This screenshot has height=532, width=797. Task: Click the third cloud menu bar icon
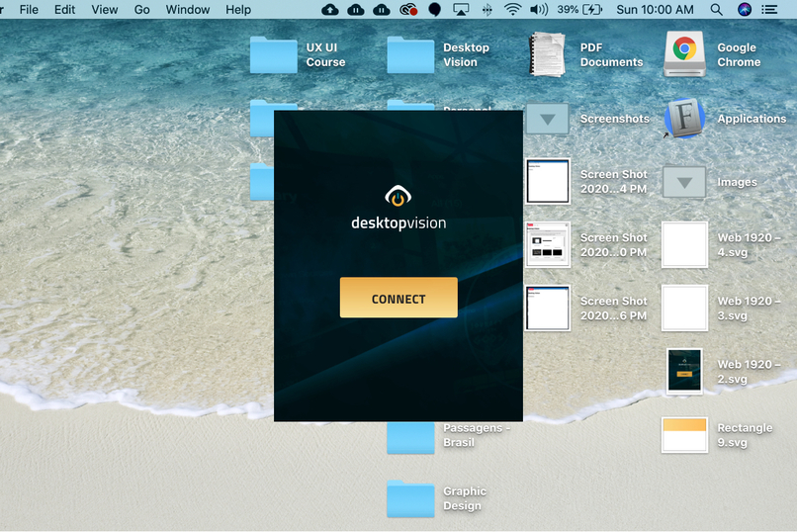(x=382, y=10)
